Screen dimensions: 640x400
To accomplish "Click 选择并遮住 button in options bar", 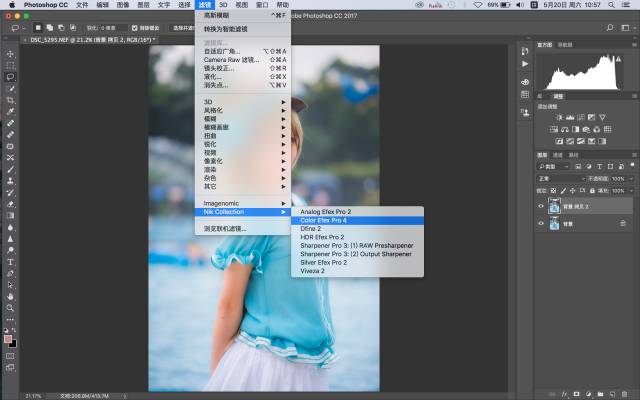I will (x=183, y=28).
